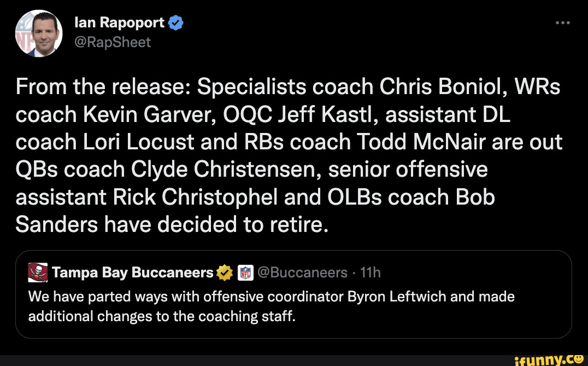Click the gold verified badge beside Buccaneers
This screenshot has width=588, height=366.
click(x=225, y=272)
